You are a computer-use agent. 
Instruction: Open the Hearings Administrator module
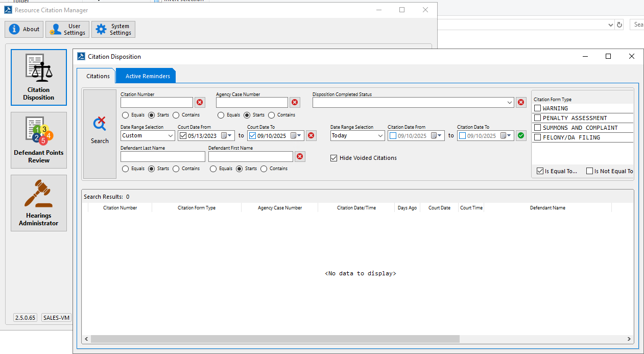[x=39, y=203]
